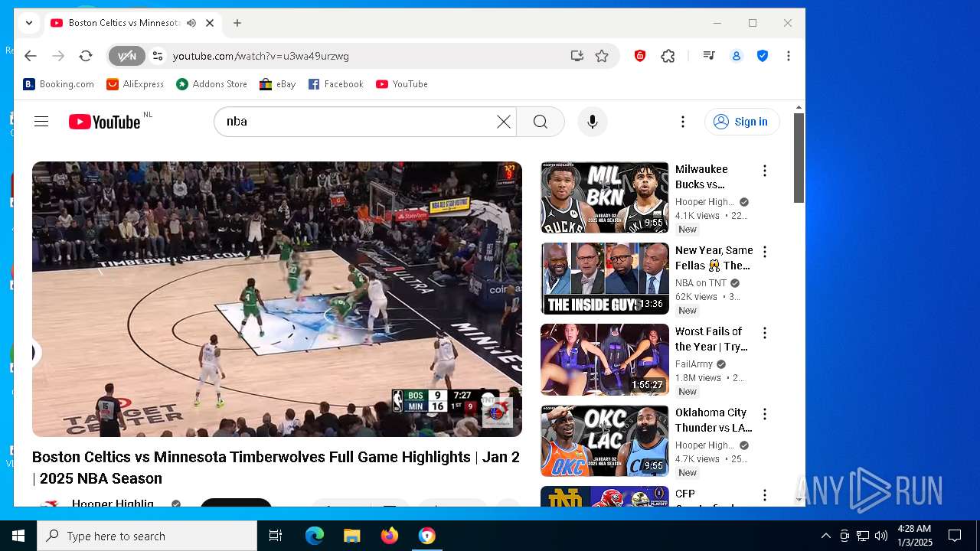Open options for Milwaukee Bucks video
The height and width of the screenshot is (551, 980).
pyautogui.click(x=764, y=171)
